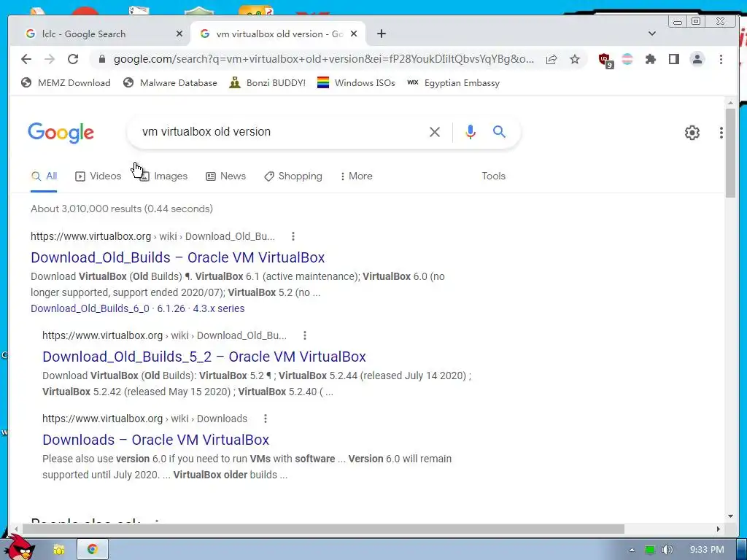Open the search Tools options
This screenshot has width=747, height=560.
[x=493, y=176]
